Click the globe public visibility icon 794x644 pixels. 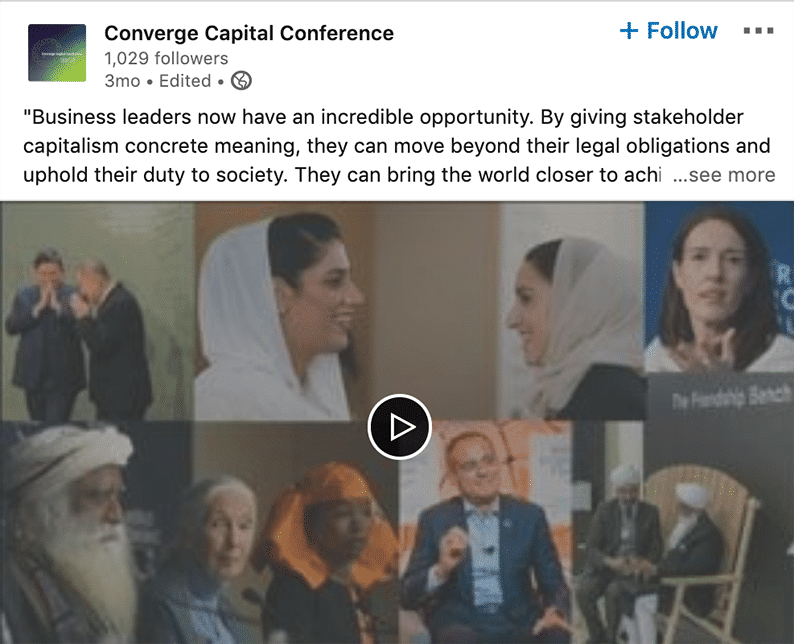tap(241, 81)
